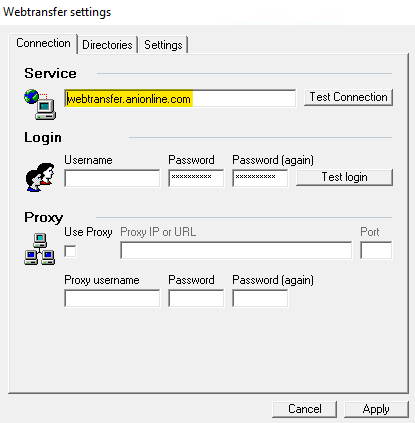The height and width of the screenshot is (423, 415).
Task: Focus the Username input field
Action: (112, 178)
